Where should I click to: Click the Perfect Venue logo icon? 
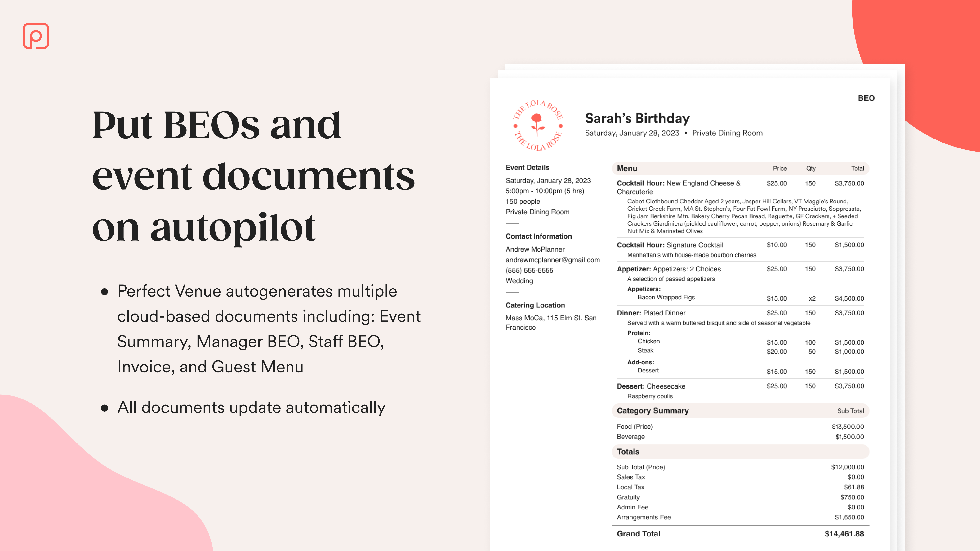(x=36, y=36)
